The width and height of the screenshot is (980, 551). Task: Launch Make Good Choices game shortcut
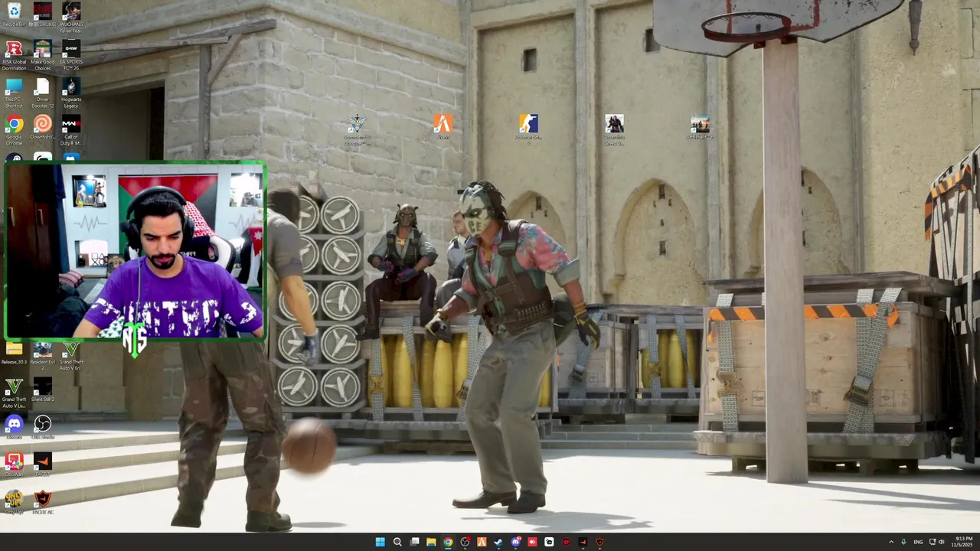43,55
